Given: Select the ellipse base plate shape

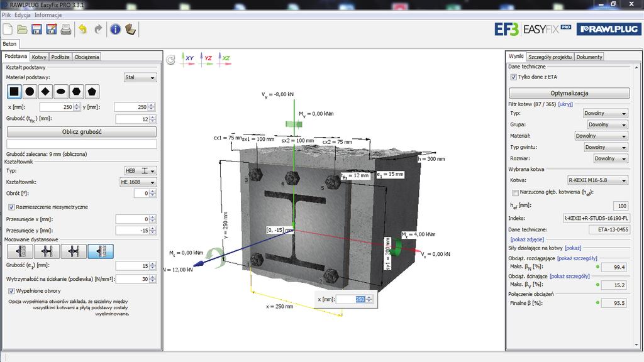Looking at the screenshot, I should 61,92.
